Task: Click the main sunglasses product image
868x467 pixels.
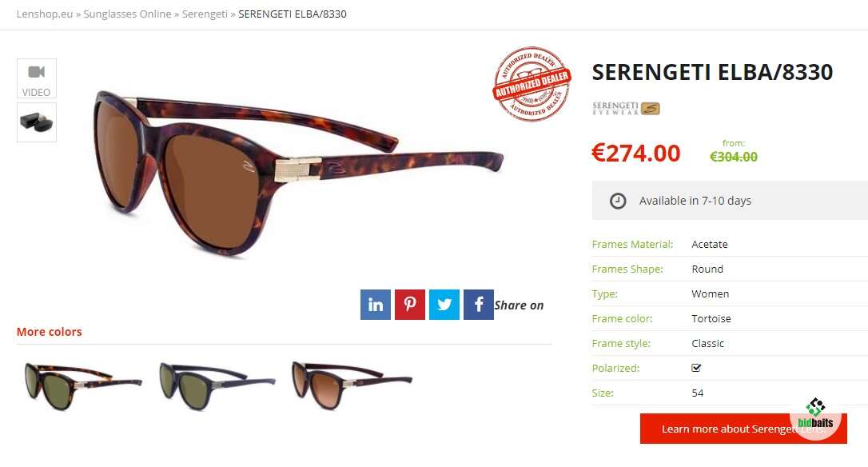Action: (x=298, y=174)
